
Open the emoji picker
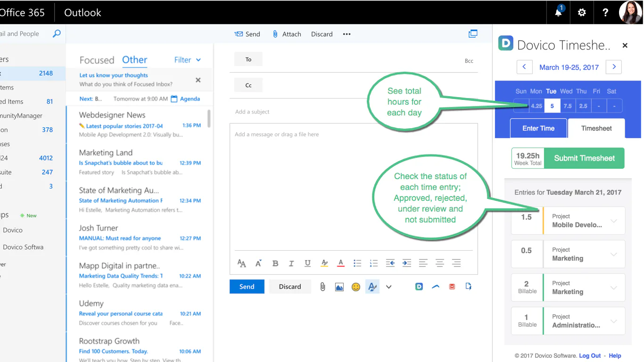(x=356, y=287)
